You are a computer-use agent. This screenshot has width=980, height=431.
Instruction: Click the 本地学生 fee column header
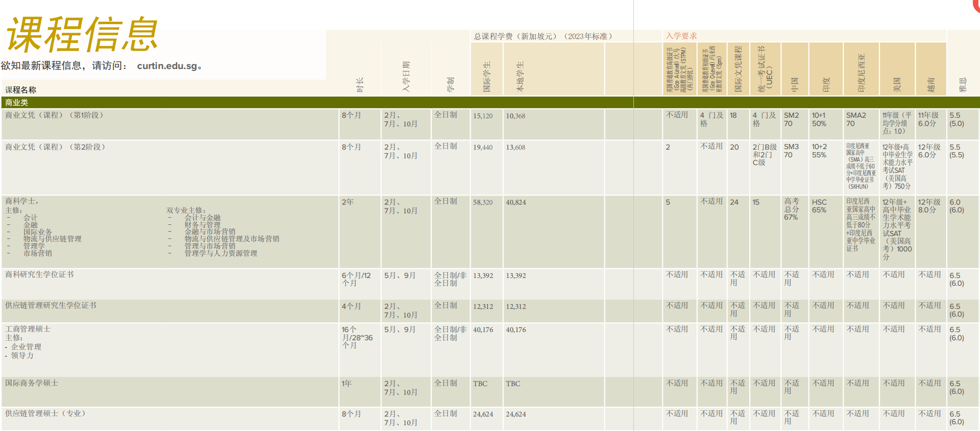[x=520, y=77]
